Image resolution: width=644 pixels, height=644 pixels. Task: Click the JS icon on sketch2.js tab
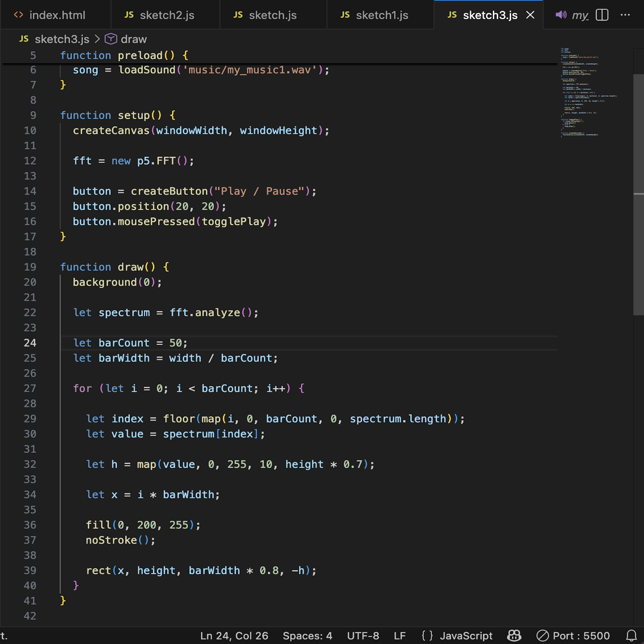(x=129, y=15)
